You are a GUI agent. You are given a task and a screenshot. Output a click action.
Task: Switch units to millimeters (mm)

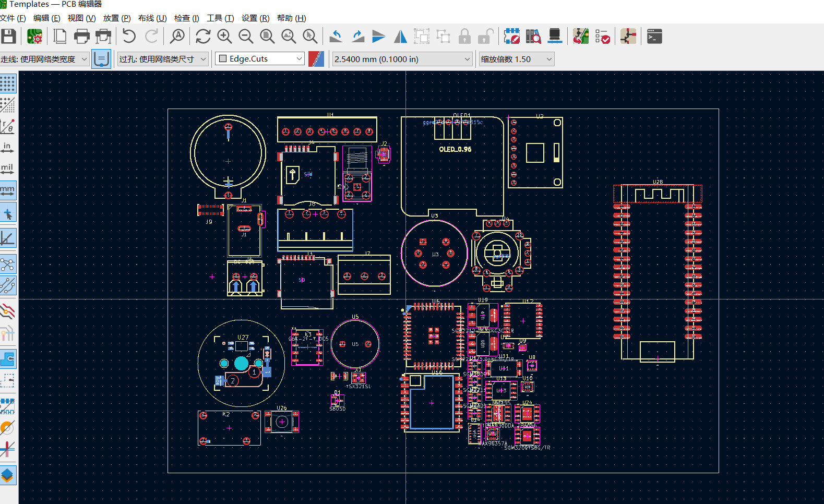pos(8,190)
